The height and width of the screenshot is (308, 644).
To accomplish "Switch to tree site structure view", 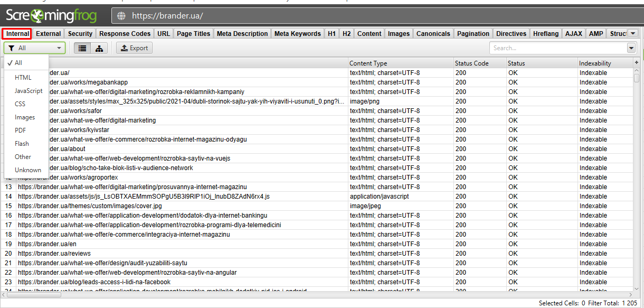I will [99, 48].
